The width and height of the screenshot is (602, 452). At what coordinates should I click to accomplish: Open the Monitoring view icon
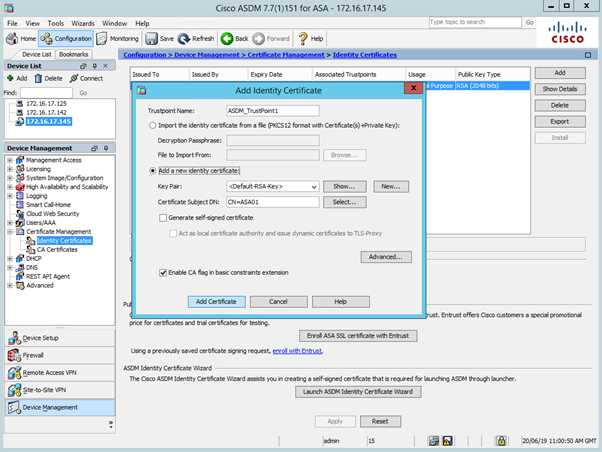pyautogui.click(x=103, y=38)
